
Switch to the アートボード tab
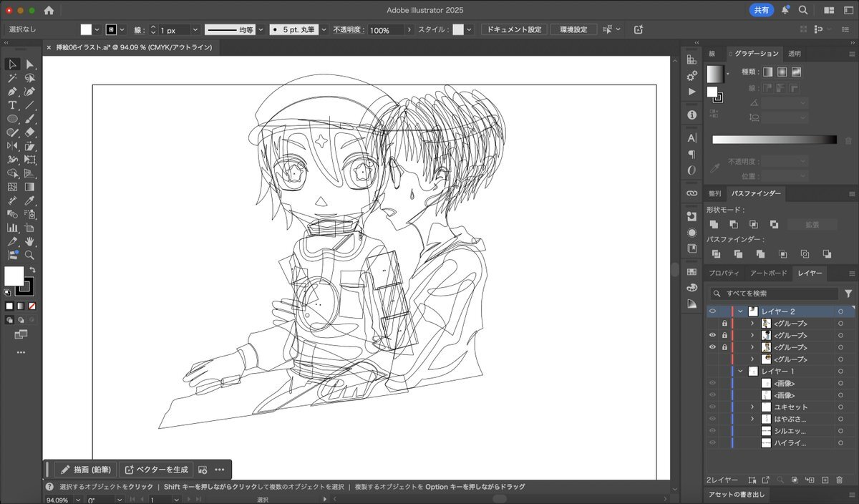pos(768,273)
